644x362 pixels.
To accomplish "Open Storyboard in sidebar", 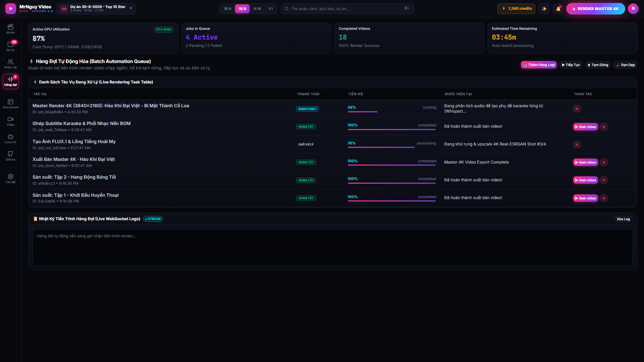I will (10, 104).
